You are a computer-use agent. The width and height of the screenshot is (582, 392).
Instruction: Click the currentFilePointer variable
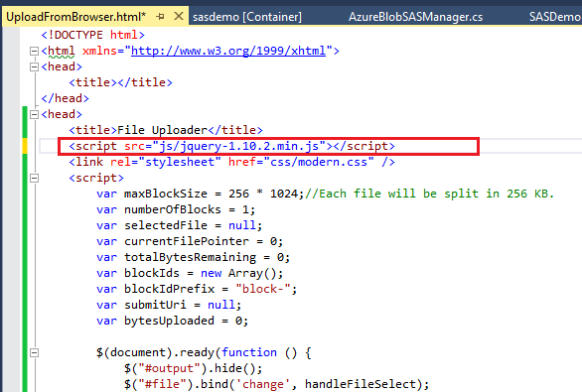[x=187, y=241]
